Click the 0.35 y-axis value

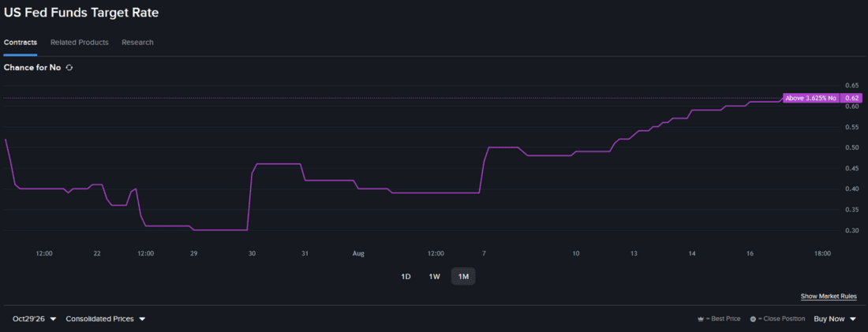coord(852,210)
